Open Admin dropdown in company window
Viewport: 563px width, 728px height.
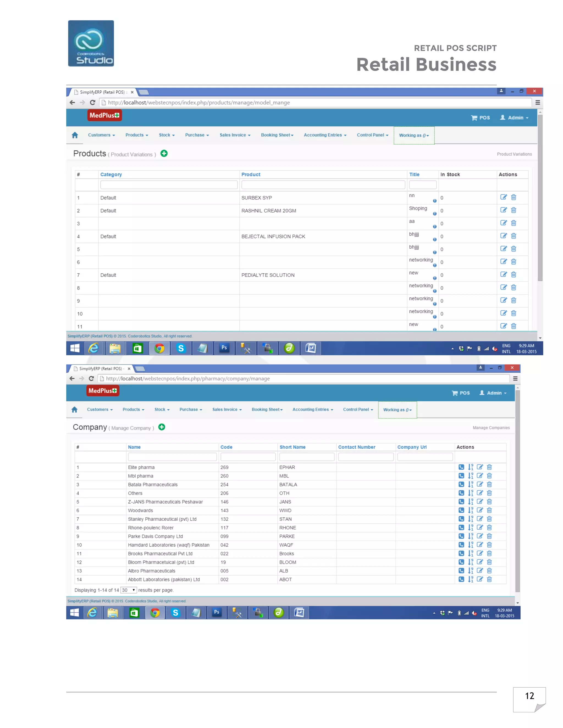pyautogui.click(x=493, y=393)
